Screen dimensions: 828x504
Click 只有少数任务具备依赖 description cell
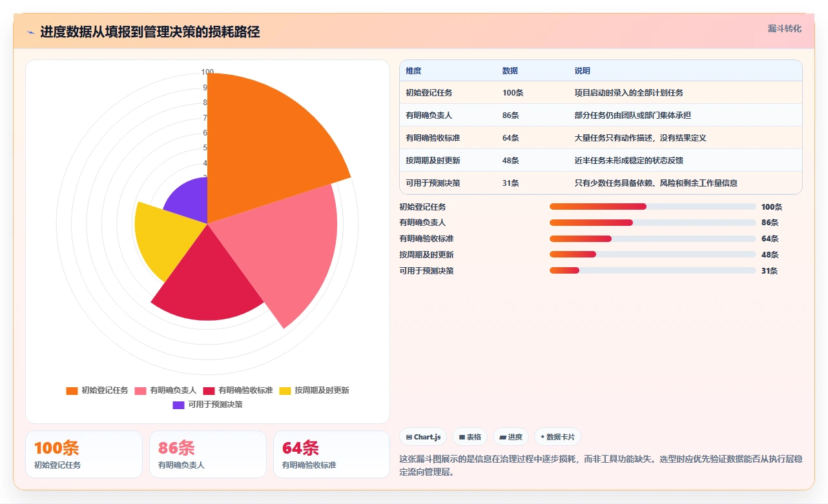pos(656,183)
